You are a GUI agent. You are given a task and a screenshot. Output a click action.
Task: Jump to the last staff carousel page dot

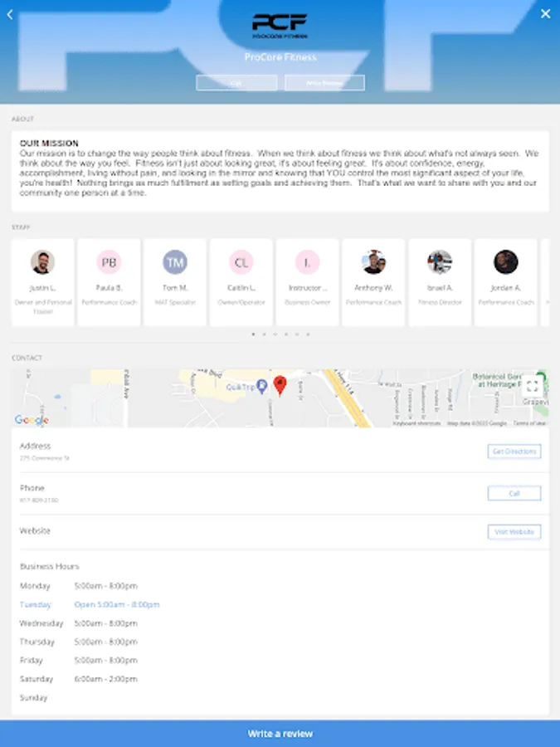(308, 334)
